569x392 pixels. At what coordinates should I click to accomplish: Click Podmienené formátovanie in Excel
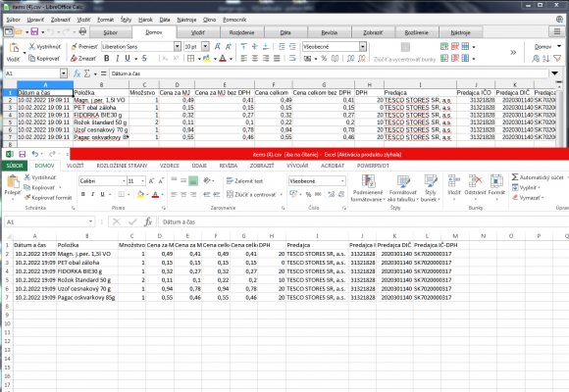click(368, 188)
